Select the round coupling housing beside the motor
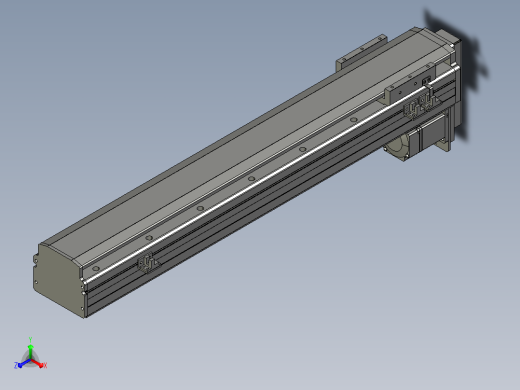This screenshot has width=520, height=390. 396,146
